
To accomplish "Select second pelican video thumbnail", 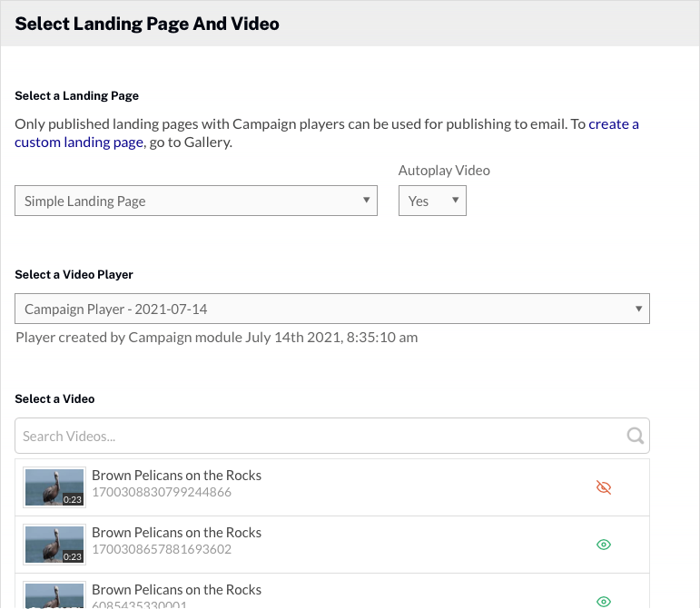I will 54,545.
